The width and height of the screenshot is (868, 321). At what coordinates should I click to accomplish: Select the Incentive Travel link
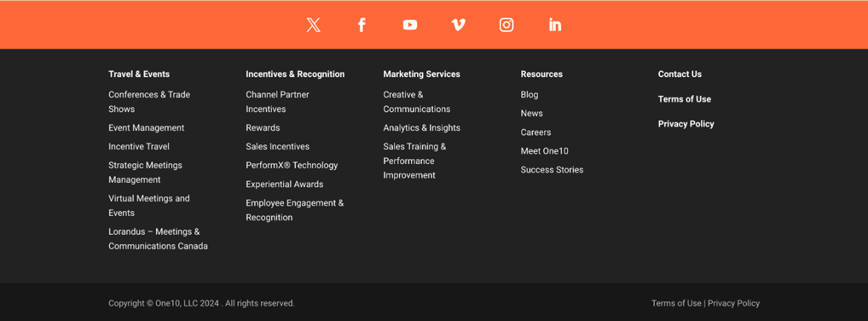[x=139, y=146]
